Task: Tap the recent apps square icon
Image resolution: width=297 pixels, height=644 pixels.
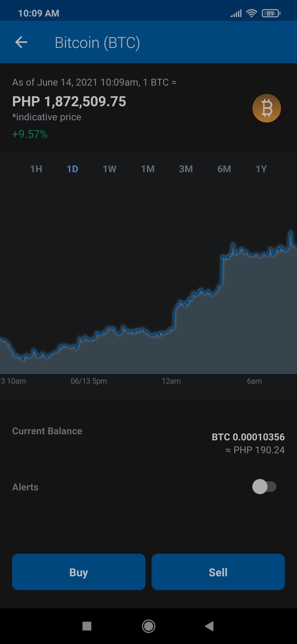Action: (87, 626)
